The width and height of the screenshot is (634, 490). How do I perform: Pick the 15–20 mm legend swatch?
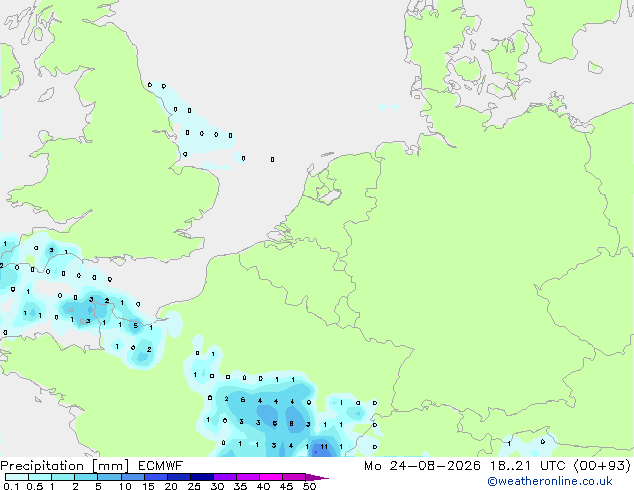[156, 477]
